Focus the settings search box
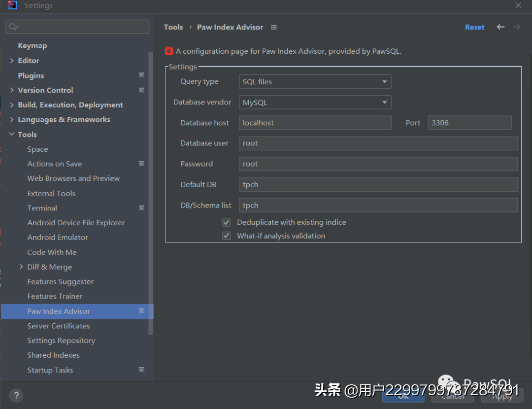Image resolution: width=532 pixels, height=409 pixels. tap(78, 27)
